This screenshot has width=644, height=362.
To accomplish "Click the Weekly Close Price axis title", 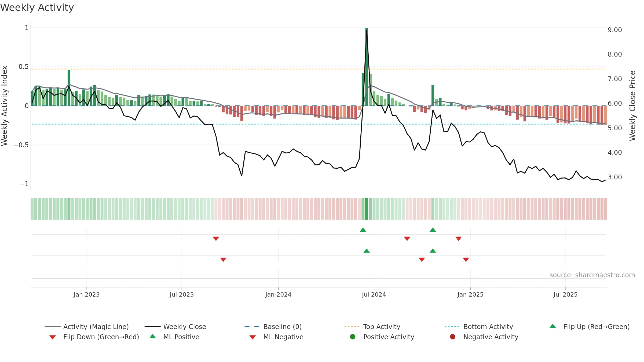I will [632, 106].
